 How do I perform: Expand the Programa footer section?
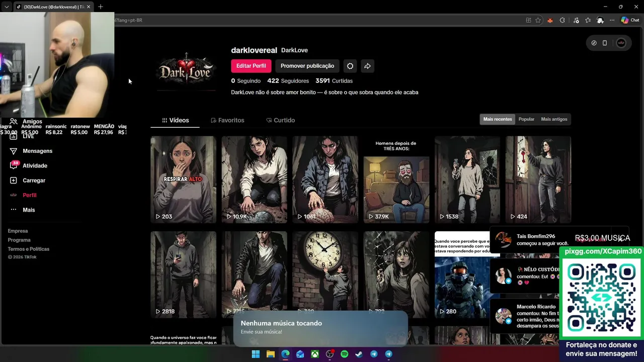19,240
